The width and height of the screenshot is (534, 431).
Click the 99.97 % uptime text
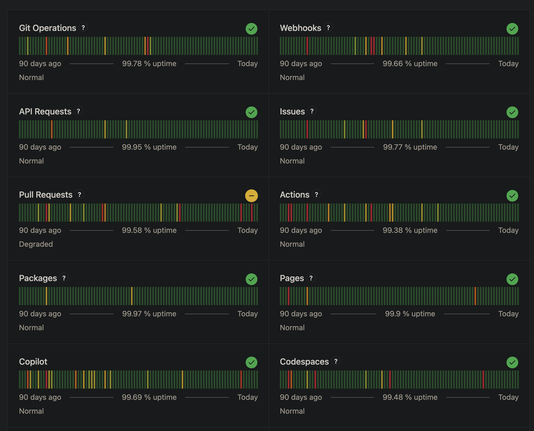(149, 314)
